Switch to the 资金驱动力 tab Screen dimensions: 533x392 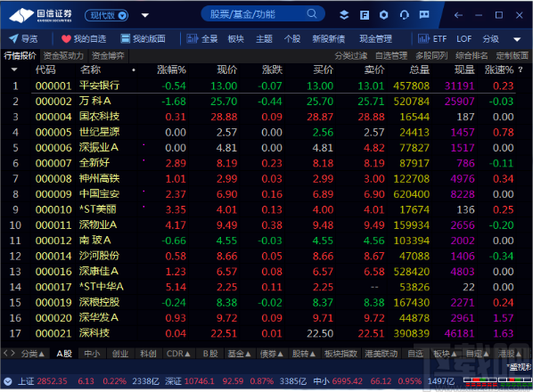point(63,56)
